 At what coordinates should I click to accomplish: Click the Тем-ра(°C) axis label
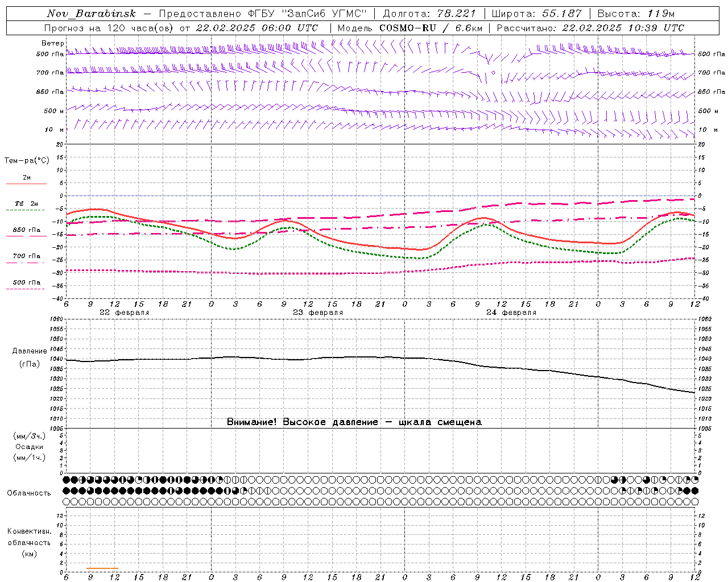(x=27, y=161)
